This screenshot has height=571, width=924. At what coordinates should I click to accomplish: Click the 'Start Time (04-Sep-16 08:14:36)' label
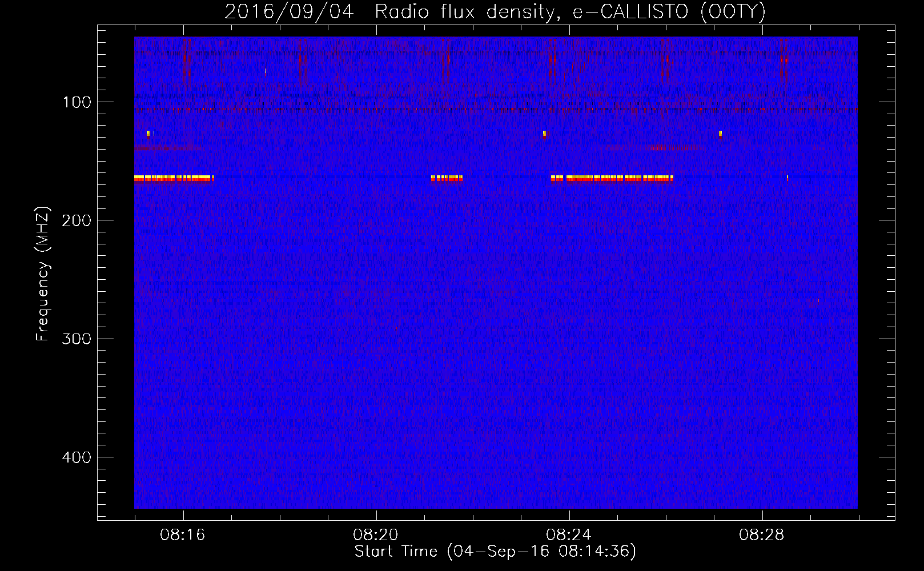tap(495, 552)
